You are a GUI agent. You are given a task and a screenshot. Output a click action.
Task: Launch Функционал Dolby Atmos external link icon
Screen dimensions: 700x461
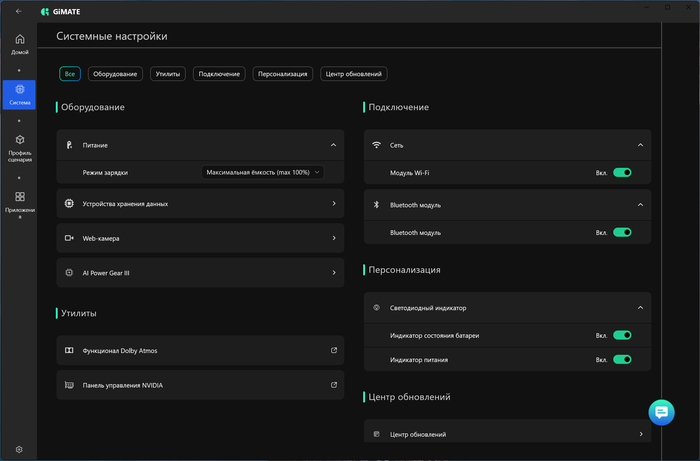[333, 351]
